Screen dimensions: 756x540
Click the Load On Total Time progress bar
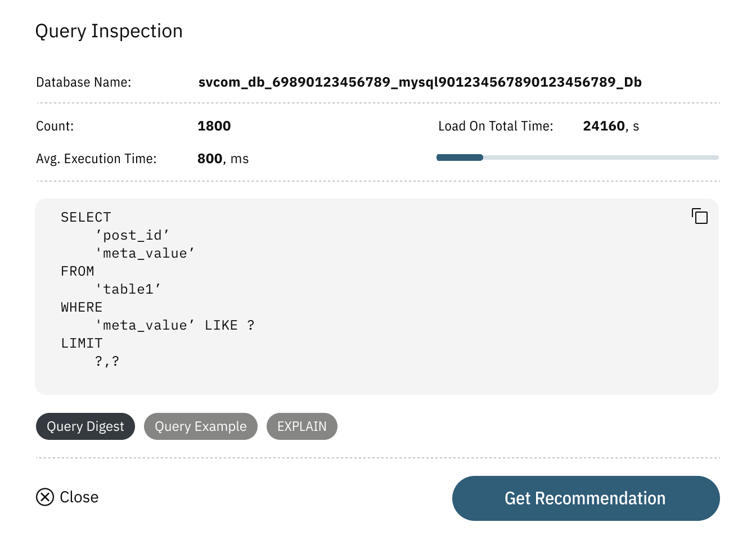[577, 157]
